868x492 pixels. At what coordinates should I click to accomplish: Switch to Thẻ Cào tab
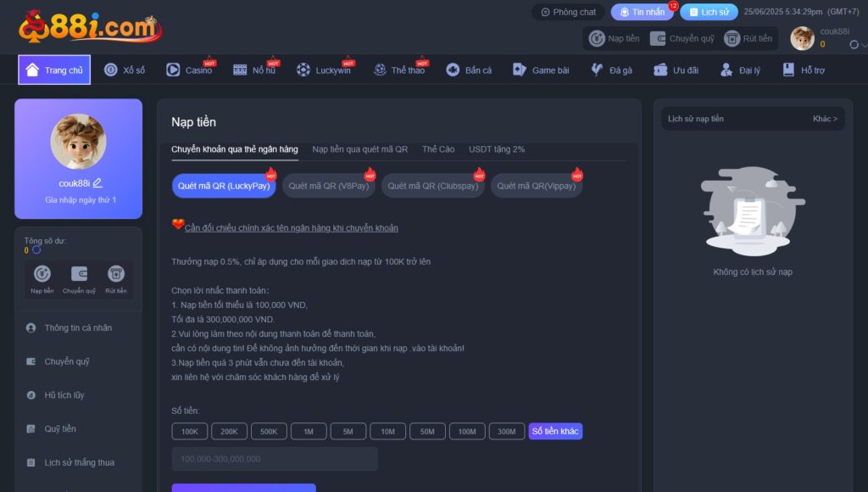[438, 149]
